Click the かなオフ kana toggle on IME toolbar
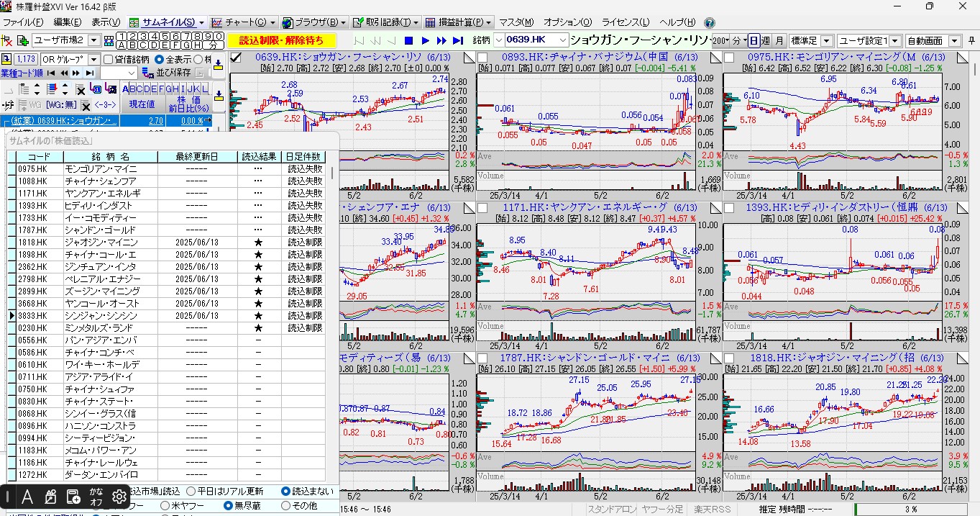 (x=96, y=496)
